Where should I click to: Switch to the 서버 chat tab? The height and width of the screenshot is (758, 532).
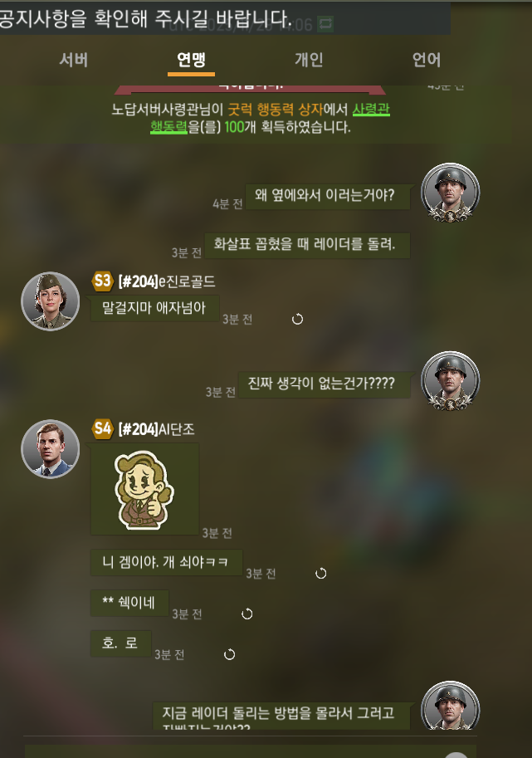(73, 60)
